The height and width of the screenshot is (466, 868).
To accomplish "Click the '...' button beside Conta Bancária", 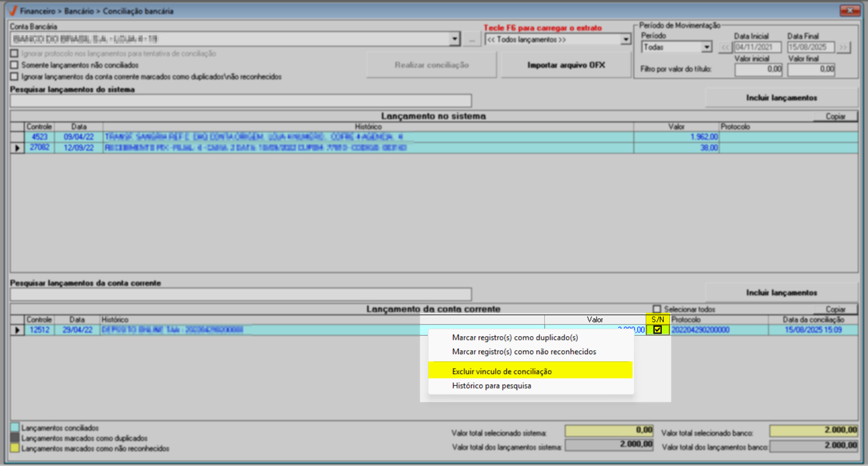I will tap(471, 39).
